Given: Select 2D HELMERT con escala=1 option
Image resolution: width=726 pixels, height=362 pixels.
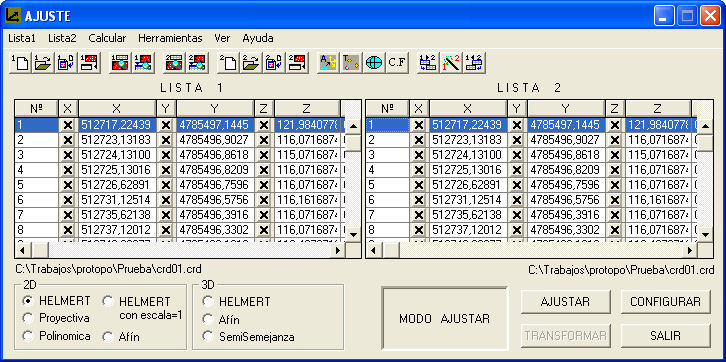Looking at the screenshot, I should (x=108, y=301).
